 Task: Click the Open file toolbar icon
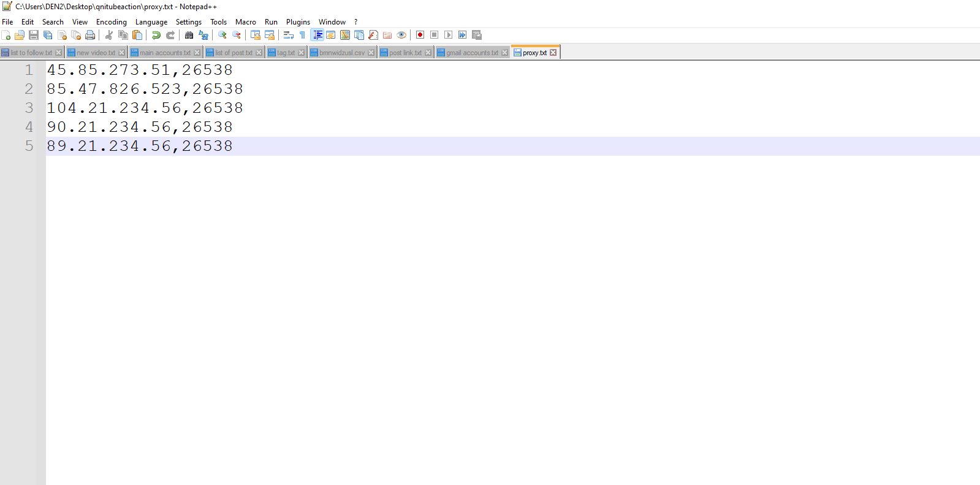click(20, 35)
